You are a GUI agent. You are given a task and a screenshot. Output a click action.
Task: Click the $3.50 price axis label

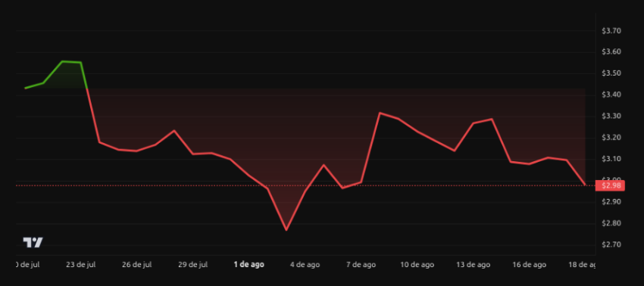tap(611, 73)
